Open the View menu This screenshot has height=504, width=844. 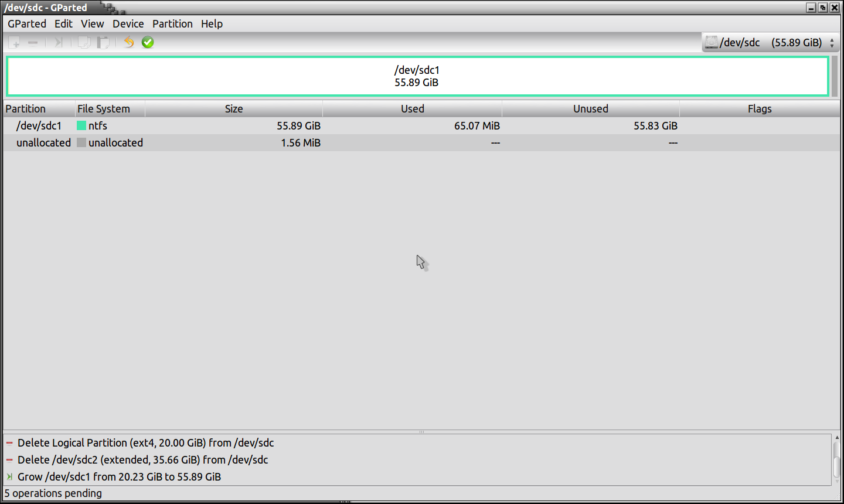click(x=92, y=23)
